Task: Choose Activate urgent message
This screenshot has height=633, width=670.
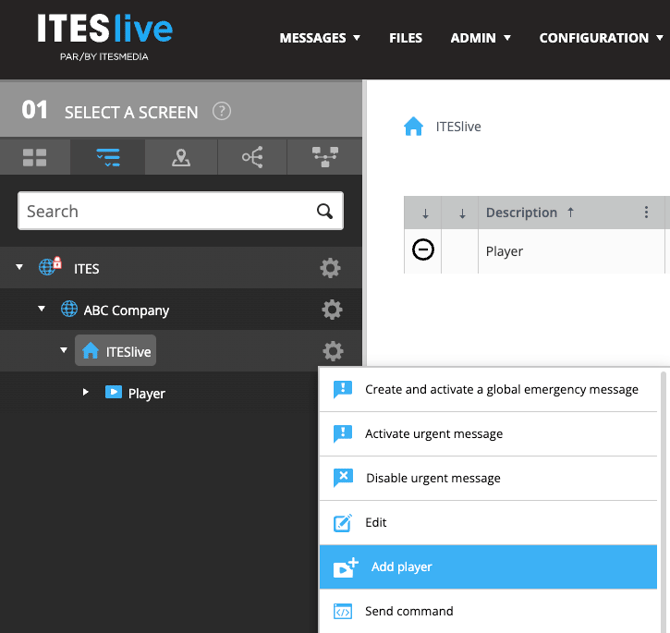Action: pos(488,434)
